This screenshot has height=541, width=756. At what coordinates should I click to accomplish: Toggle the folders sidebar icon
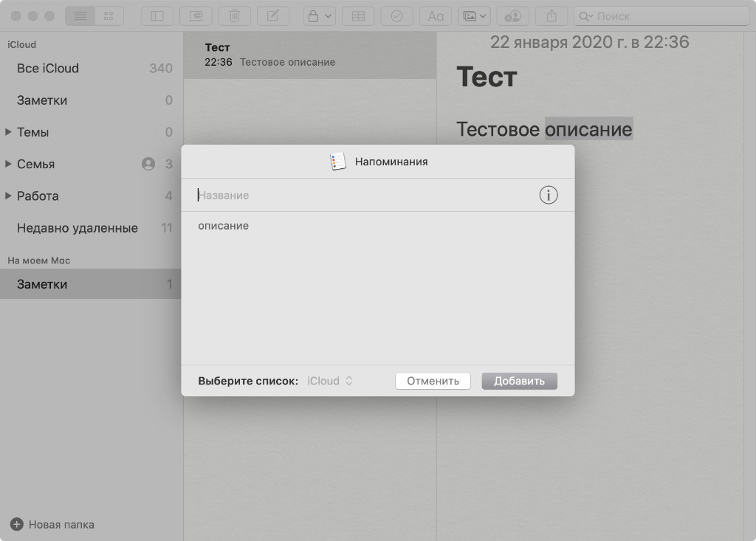(157, 15)
